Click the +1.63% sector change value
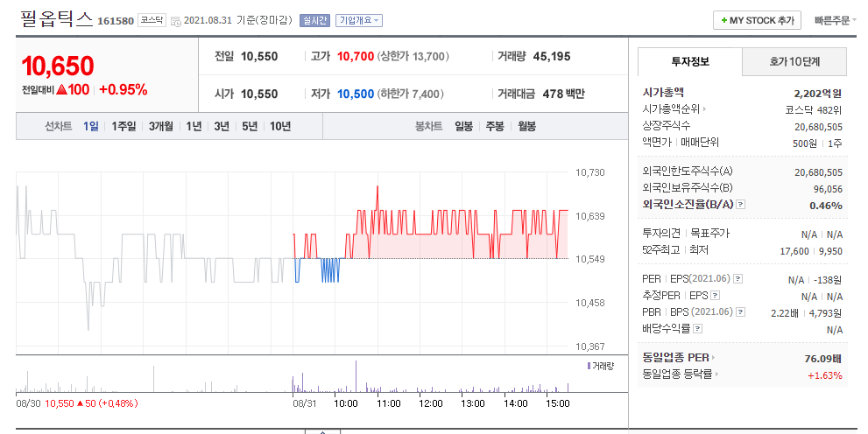This screenshot has height=434, width=868. (825, 375)
